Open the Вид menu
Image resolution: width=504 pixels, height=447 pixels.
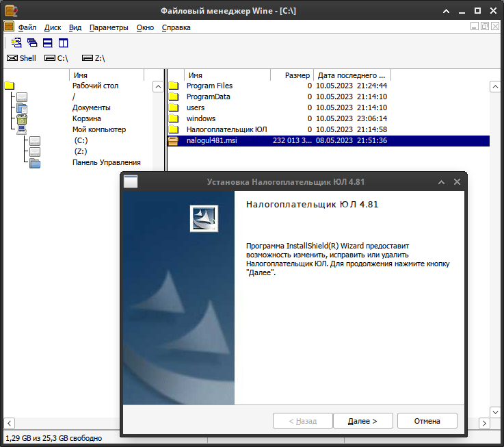pos(75,27)
